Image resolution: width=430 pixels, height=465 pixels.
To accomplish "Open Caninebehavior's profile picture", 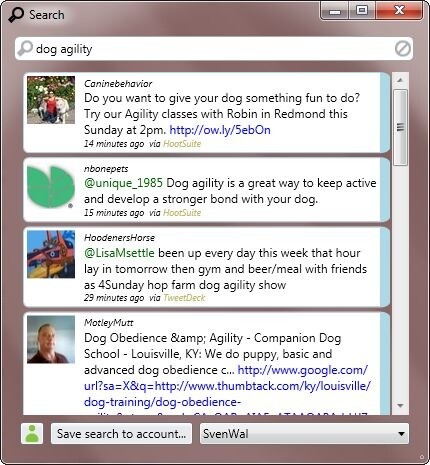I will (x=51, y=100).
